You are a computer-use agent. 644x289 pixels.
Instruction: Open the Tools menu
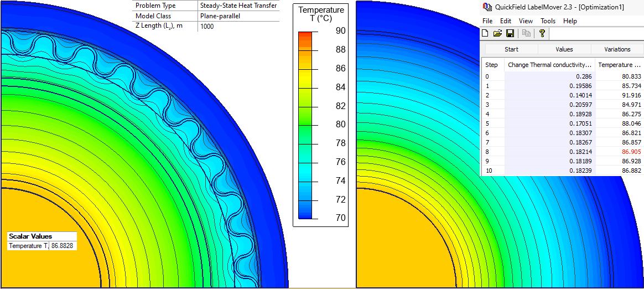click(x=548, y=21)
